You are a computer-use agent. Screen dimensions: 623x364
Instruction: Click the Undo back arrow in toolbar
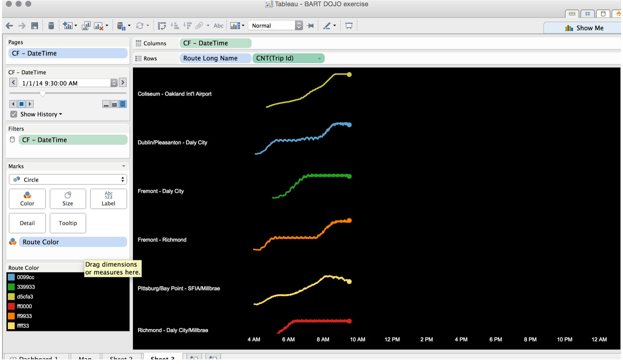tap(9, 25)
